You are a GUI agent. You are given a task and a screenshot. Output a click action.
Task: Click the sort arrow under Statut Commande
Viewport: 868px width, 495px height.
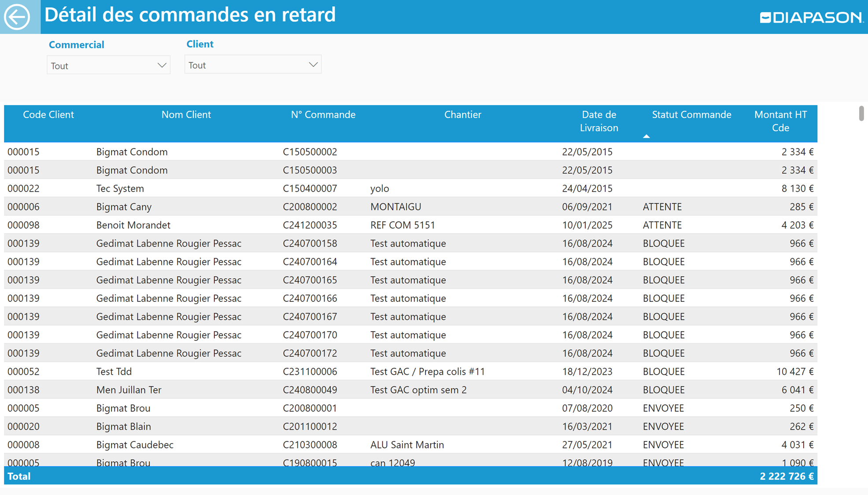tap(646, 136)
